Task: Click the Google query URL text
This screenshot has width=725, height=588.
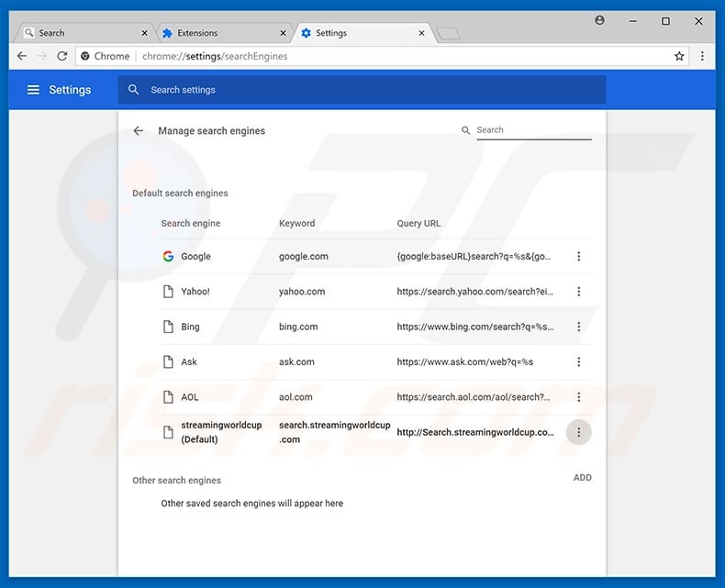Action: [474, 256]
